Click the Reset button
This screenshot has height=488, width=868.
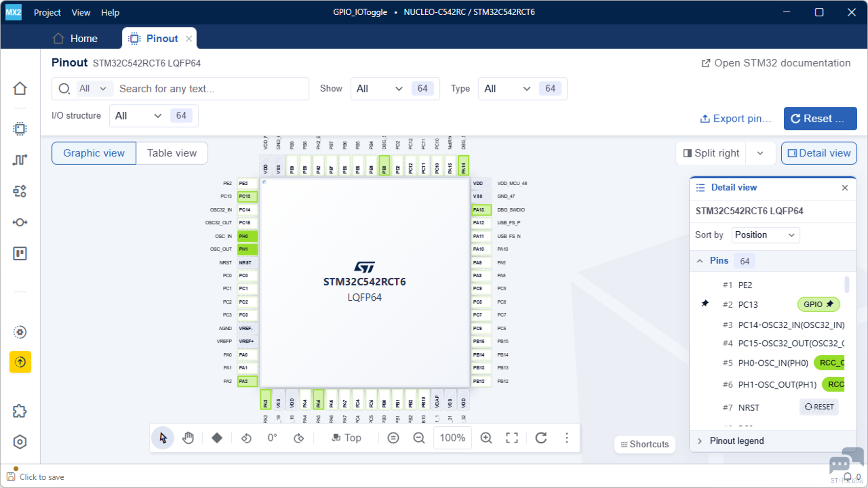[x=820, y=119]
